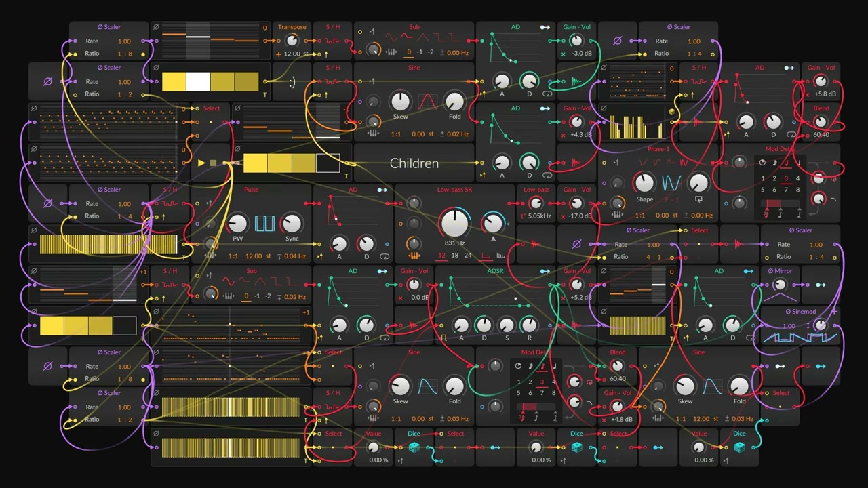Click the x icon beside -17.0 dB
Viewport: 868px width, 488px height.
tap(563, 216)
